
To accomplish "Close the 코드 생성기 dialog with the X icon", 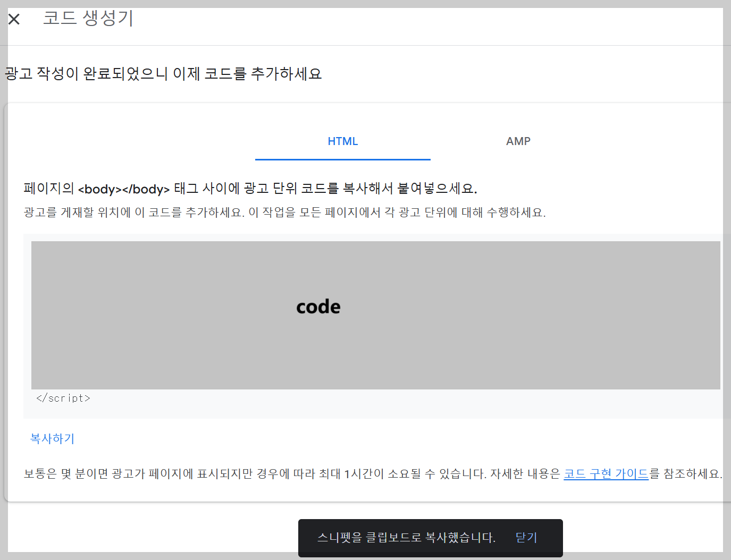I will pos(14,20).
